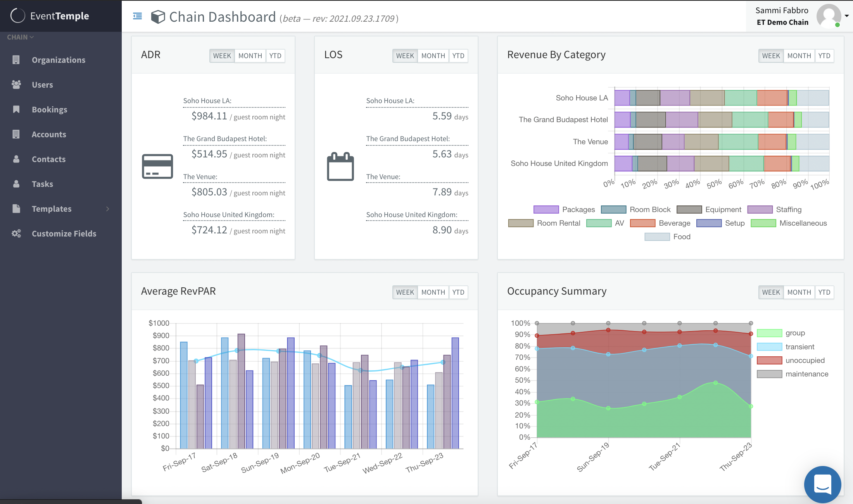
Task: Open the user account dropdown arrow
Action: point(847,16)
